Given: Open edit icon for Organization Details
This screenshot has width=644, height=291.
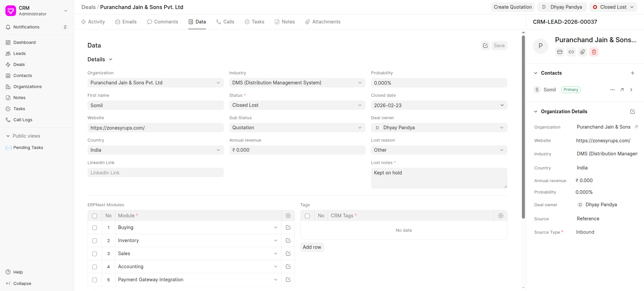Looking at the screenshot, I should pyautogui.click(x=632, y=112).
